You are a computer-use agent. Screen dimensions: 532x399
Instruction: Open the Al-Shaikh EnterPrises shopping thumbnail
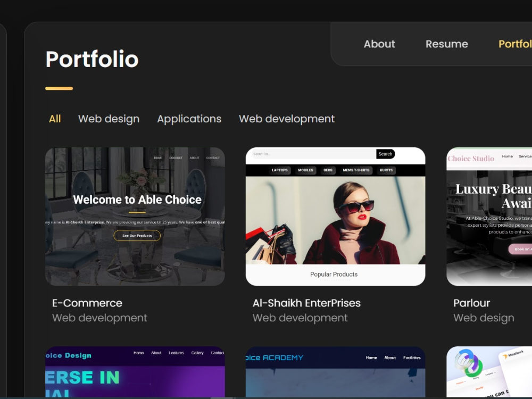coord(335,217)
